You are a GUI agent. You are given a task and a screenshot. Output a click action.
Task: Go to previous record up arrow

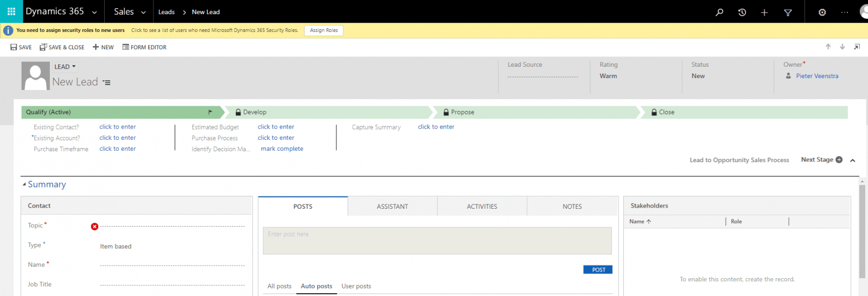tap(828, 47)
